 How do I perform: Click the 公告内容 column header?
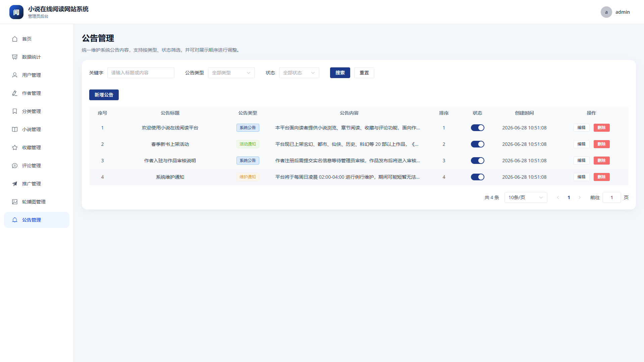349,113
